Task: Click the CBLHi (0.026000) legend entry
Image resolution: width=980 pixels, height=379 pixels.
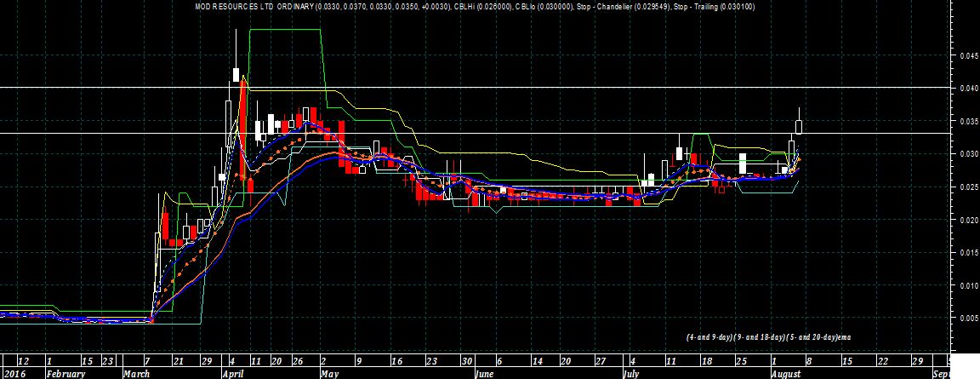Action: (481, 7)
